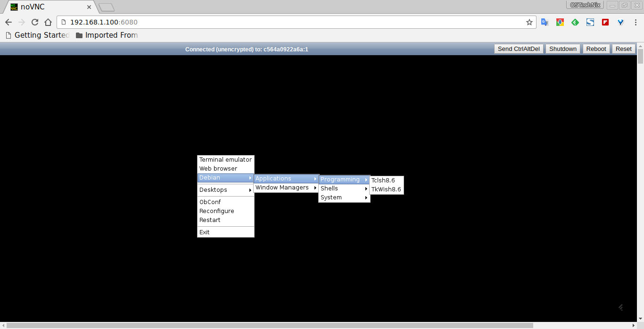Click the Feedly extension icon
644x329 pixels.
pos(575,22)
